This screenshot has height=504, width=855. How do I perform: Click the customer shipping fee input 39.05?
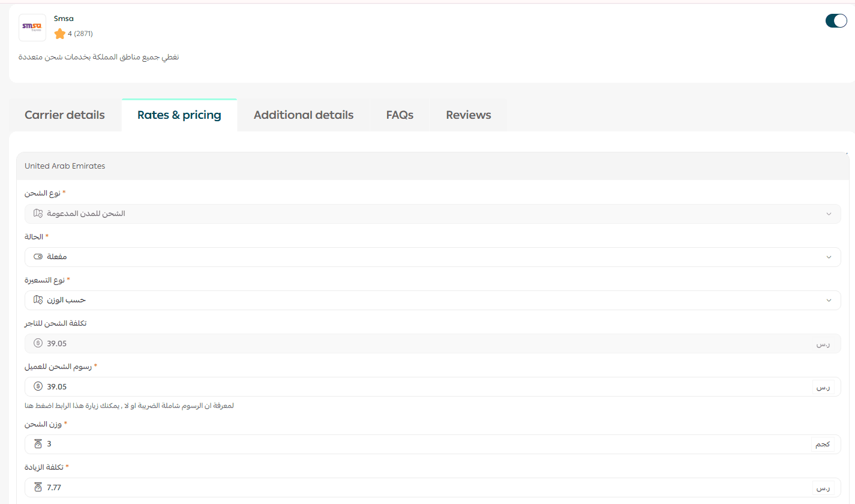(x=420, y=386)
